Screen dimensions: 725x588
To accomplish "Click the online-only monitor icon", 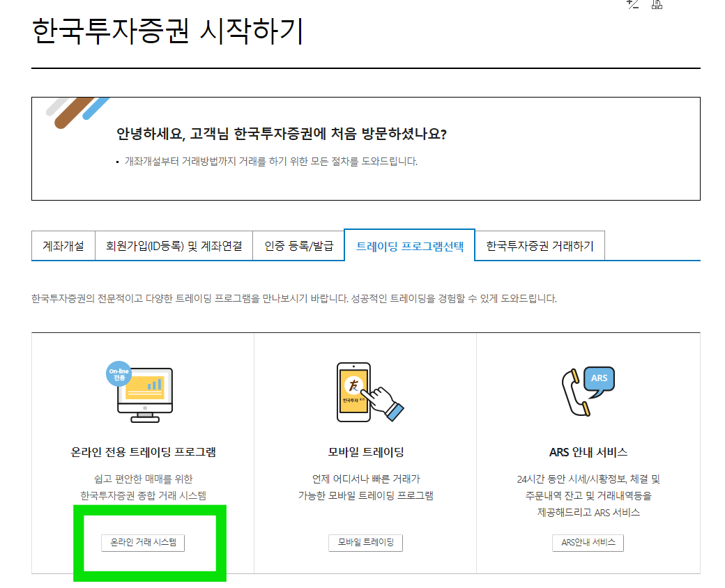I will [x=140, y=392].
